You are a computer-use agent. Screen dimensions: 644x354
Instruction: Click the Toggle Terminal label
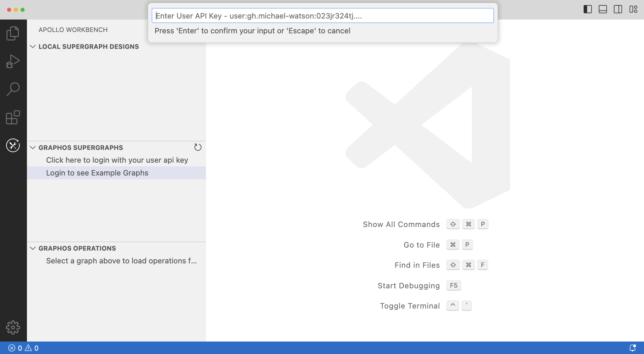[410, 306]
